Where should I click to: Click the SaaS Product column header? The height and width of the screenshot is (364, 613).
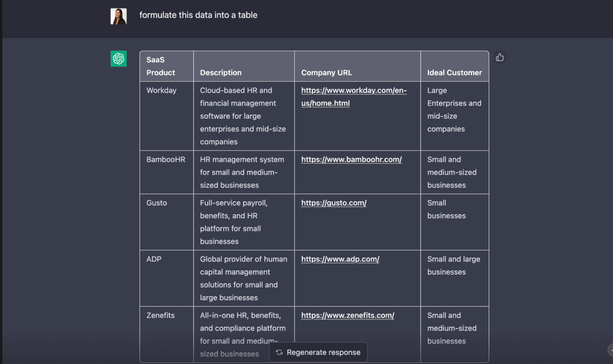point(160,66)
